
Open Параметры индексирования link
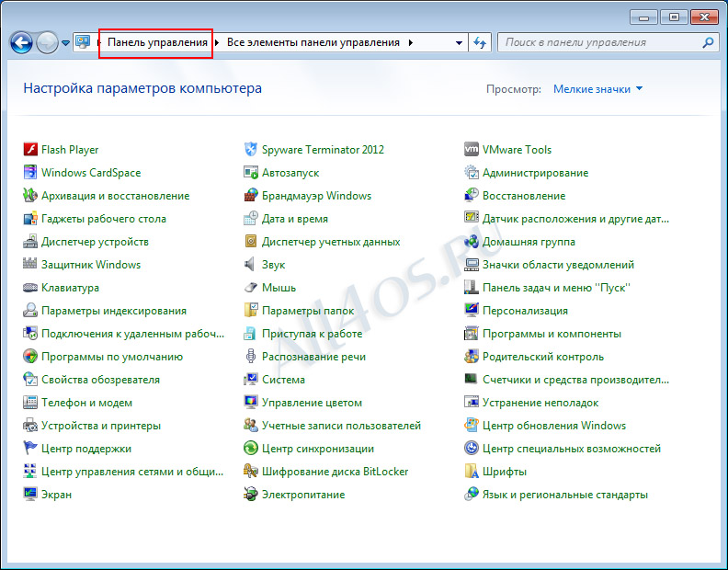tap(114, 311)
